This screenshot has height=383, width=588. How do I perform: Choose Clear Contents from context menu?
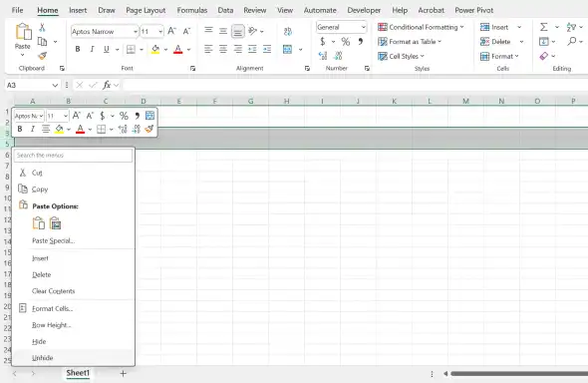[73, 291]
